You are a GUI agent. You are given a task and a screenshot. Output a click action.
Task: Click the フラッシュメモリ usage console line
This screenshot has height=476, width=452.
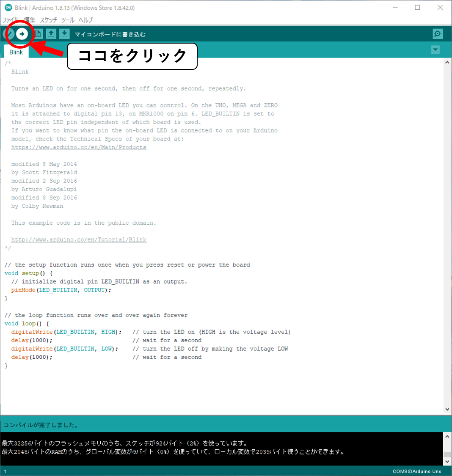[125, 443]
